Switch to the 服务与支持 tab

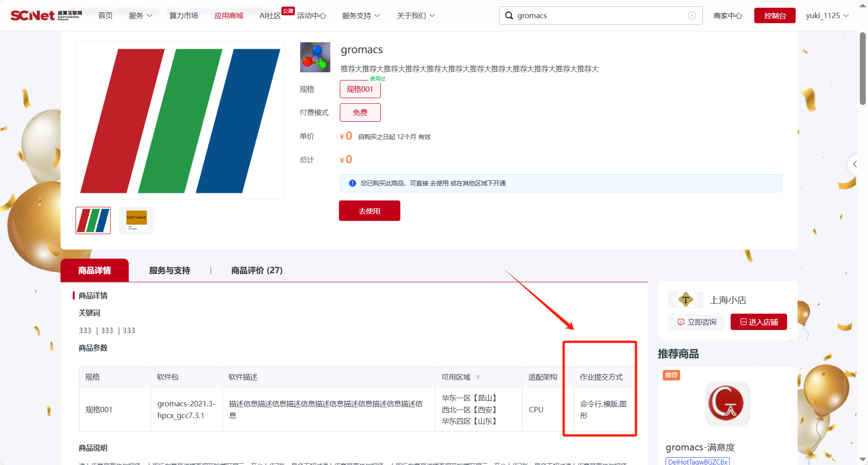170,270
